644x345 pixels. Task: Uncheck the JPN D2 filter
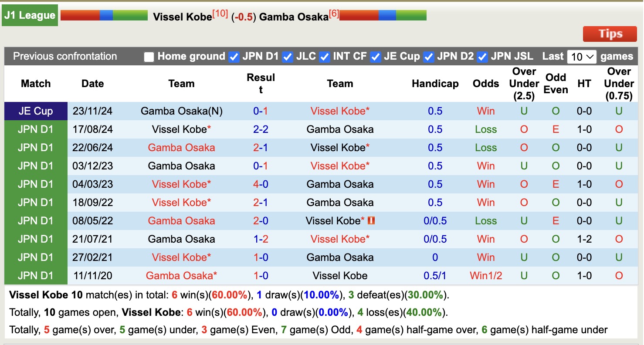point(428,56)
